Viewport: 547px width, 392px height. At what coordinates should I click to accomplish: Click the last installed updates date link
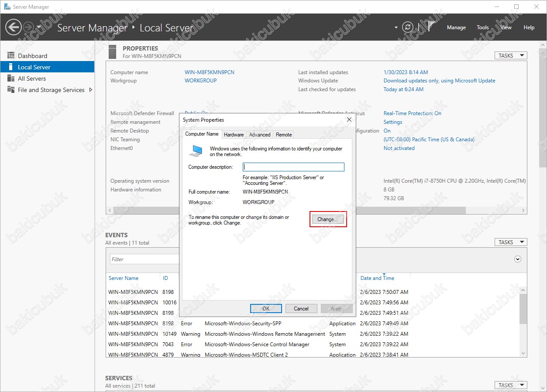tap(406, 72)
